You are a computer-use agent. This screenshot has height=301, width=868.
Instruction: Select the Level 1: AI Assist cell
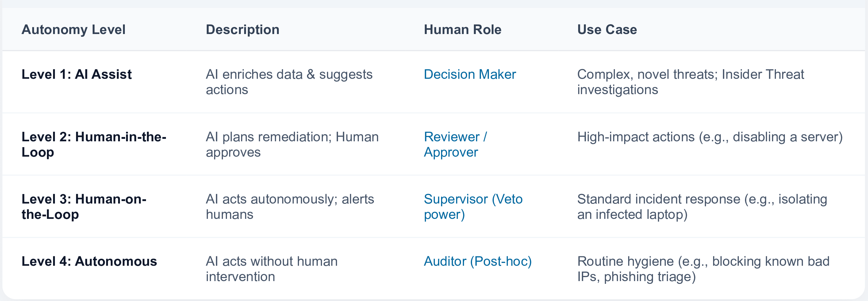tap(76, 74)
